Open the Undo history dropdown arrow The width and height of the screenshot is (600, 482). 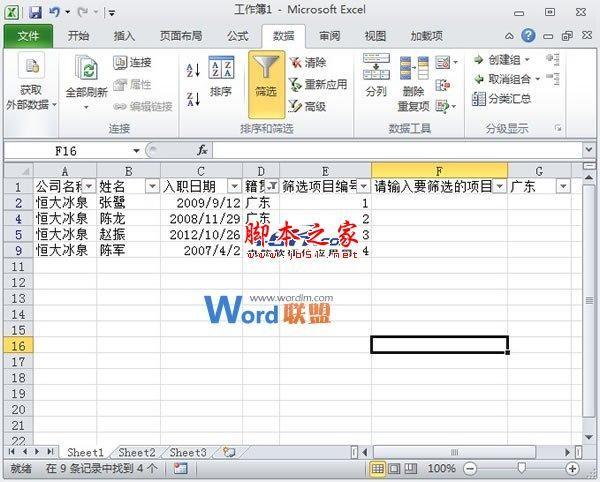[x=67, y=12]
